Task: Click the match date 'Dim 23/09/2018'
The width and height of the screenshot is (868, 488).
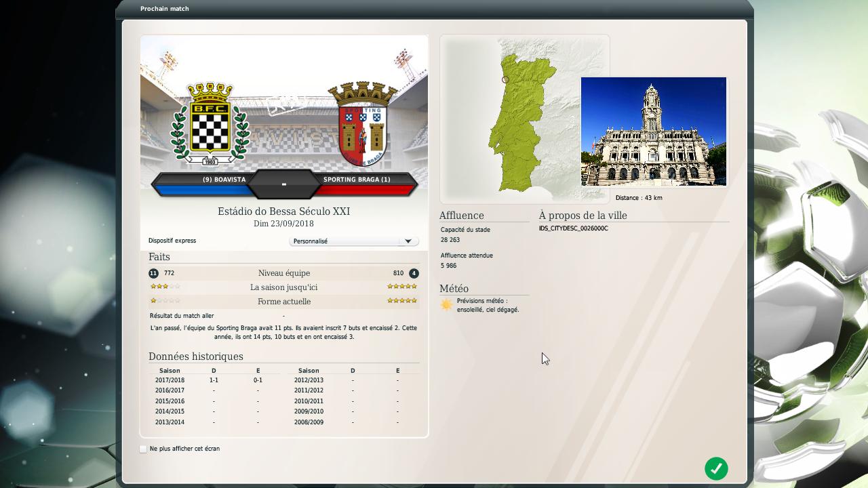Action: [283, 224]
